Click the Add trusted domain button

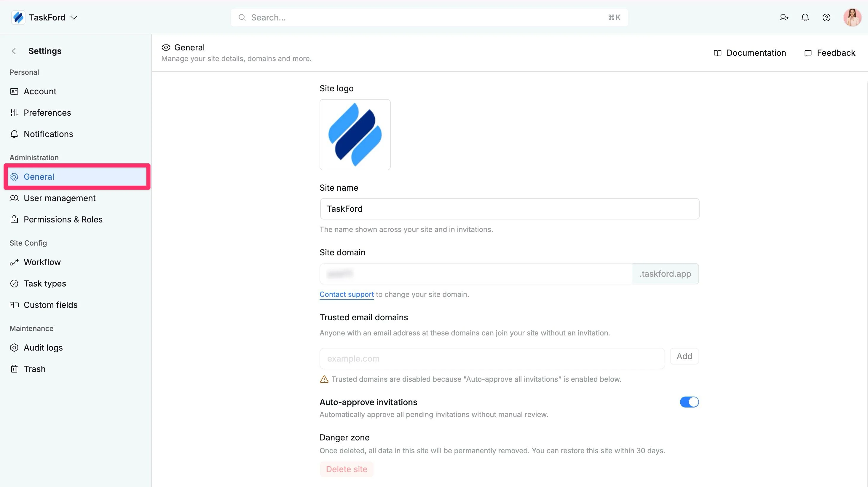coord(684,356)
